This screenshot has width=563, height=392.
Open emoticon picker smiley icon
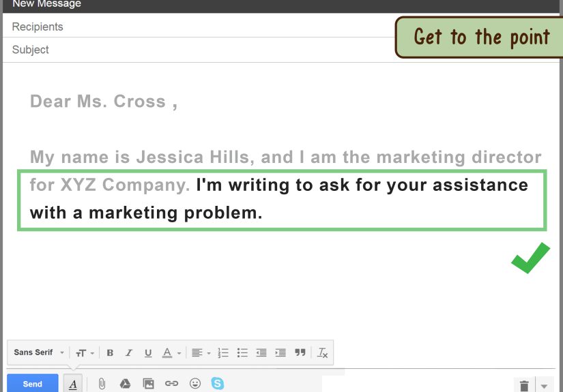click(195, 383)
